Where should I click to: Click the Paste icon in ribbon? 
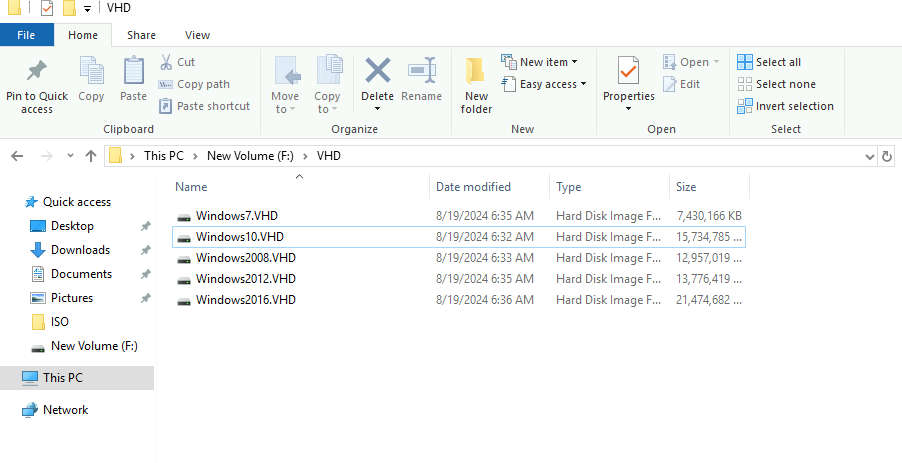(133, 73)
